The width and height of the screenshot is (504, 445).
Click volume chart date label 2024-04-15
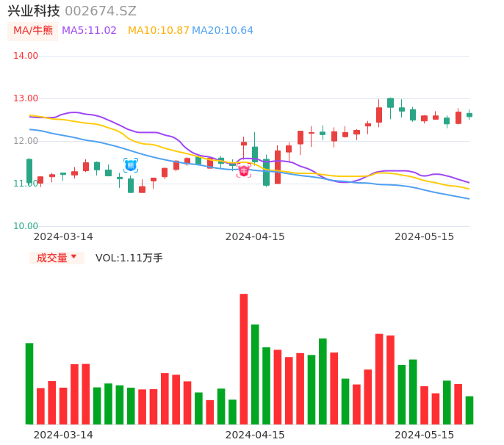pyautogui.click(x=255, y=435)
